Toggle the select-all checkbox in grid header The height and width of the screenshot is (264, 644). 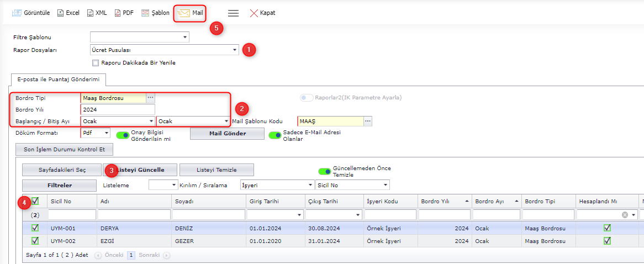click(x=35, y=201)
